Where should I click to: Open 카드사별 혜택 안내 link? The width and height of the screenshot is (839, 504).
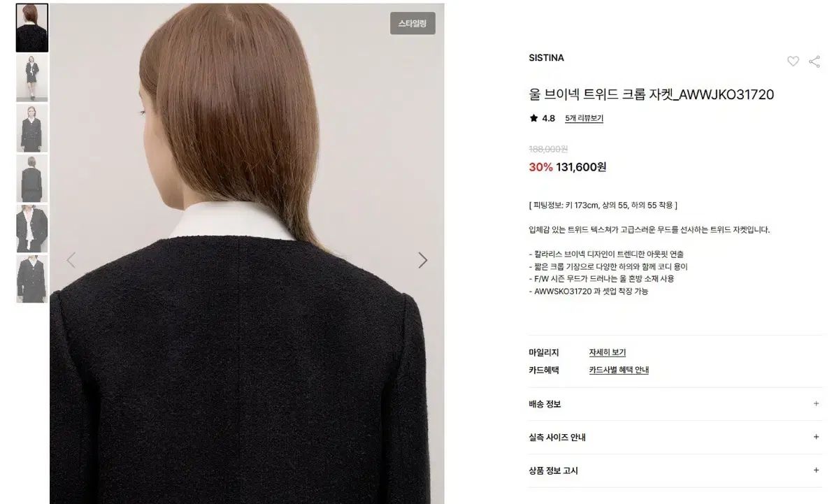[618, 370]
